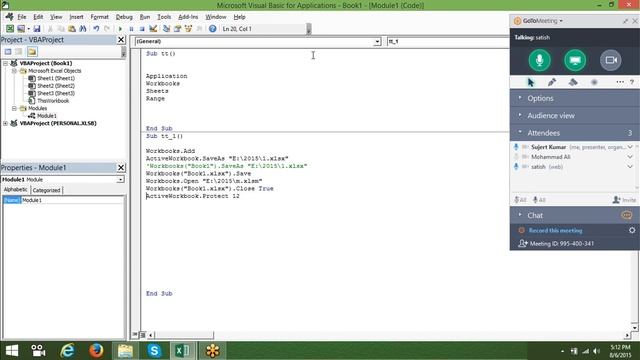Collapse the Attendees section
Viewport: 640px width, 360px height.
tap(575, 133)
